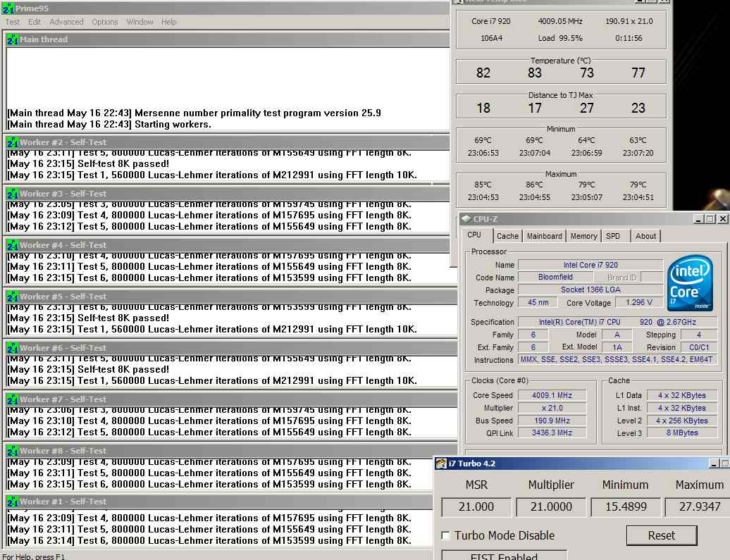Screen dimensions: 730x560
Task: Click the Intel Core i7 logo in CPU-Z
Action: pyautogui.click(x=690, y=283)
